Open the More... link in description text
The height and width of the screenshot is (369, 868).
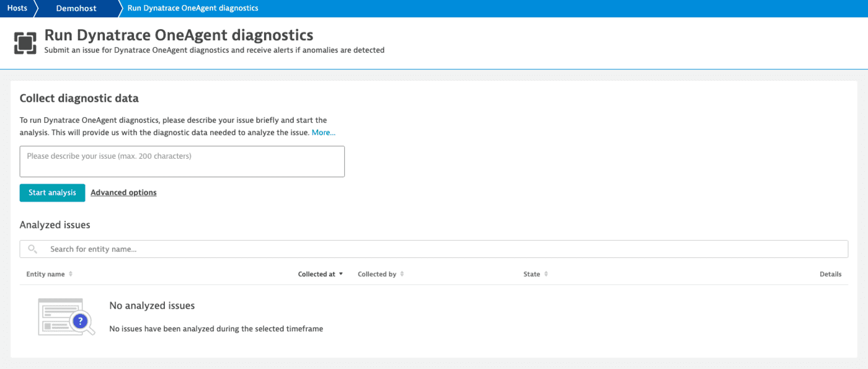pyautogui.click(x=323, y=132)
